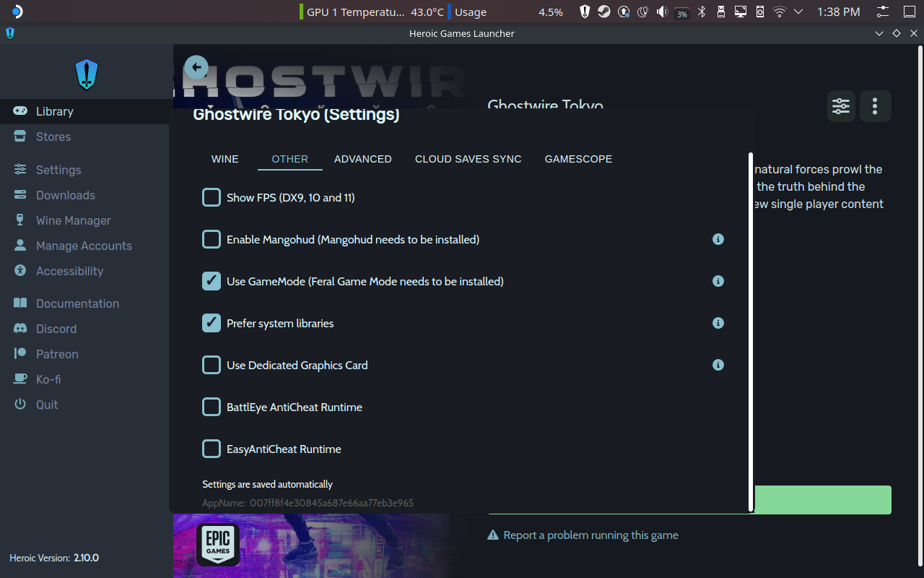Click the Documentation book icon
Screen dimensions: 924x578
click(x=20, y=303)
